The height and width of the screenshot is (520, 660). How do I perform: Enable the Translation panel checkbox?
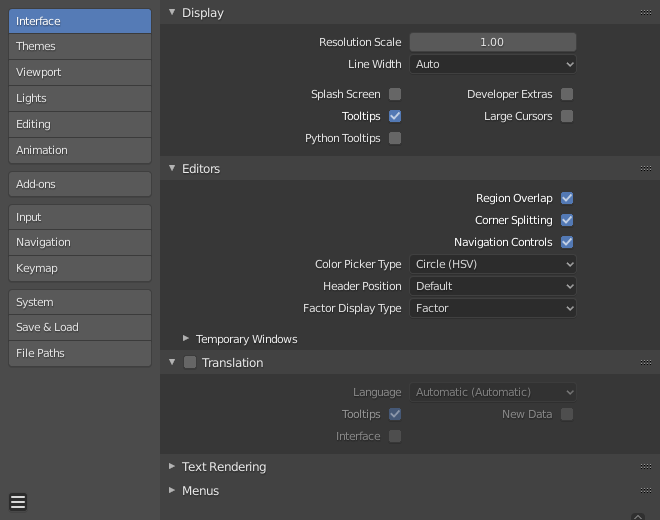[x=190, y=363]
